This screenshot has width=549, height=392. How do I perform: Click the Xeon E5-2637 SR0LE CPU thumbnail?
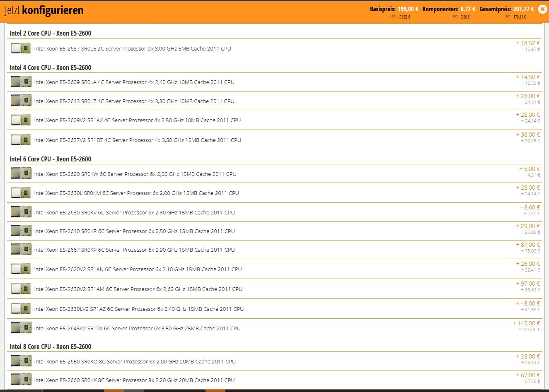(x=21, y=48)
